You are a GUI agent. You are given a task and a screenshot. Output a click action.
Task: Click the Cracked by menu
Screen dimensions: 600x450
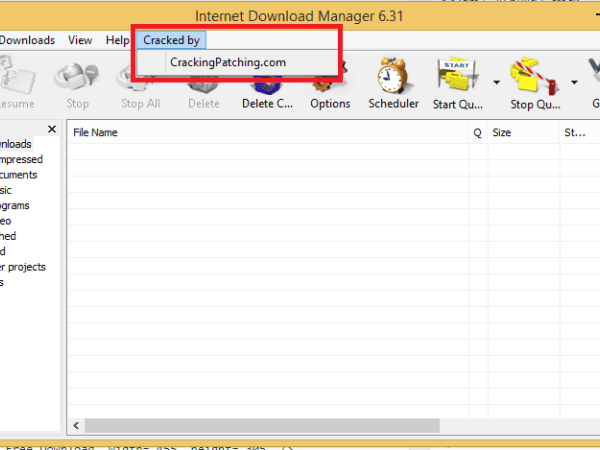(171, 40)
